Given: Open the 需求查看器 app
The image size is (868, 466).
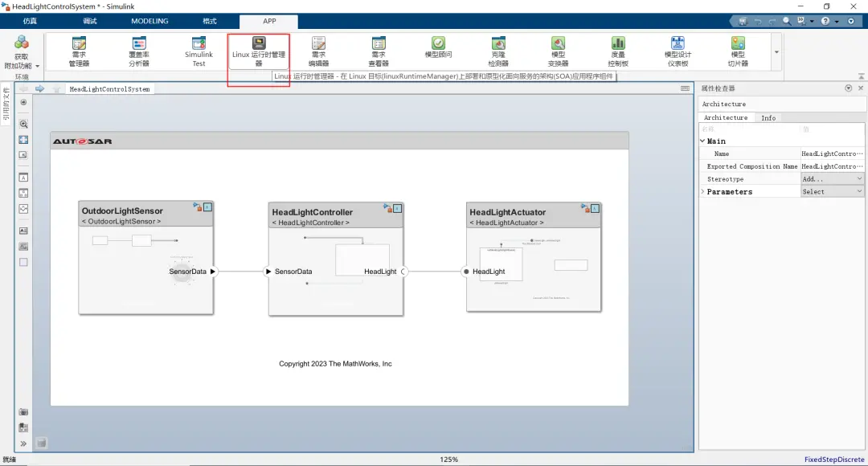Looking at the screenshot, I should point(379,51).
